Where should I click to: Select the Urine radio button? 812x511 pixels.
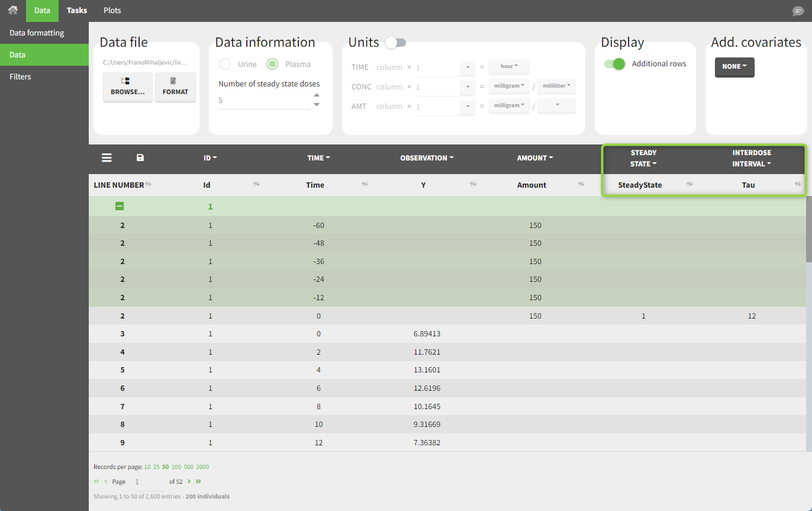tap(225, 64)
